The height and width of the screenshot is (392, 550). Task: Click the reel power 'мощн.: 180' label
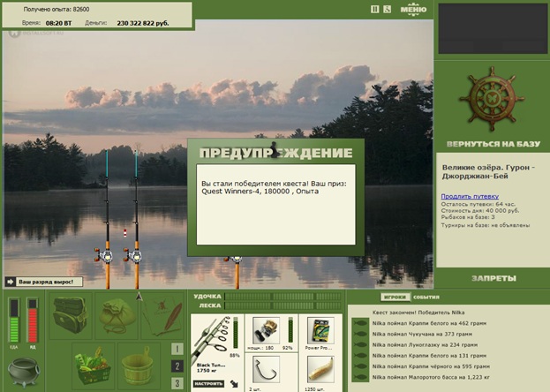click(260, 348)
